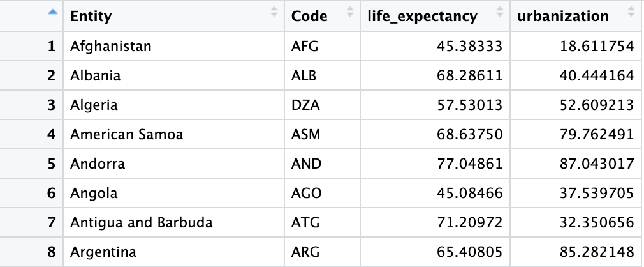This screenshot has height=267, width=644.
Task: Click the life_expectancy column header
Action: (x=422, y=16)
